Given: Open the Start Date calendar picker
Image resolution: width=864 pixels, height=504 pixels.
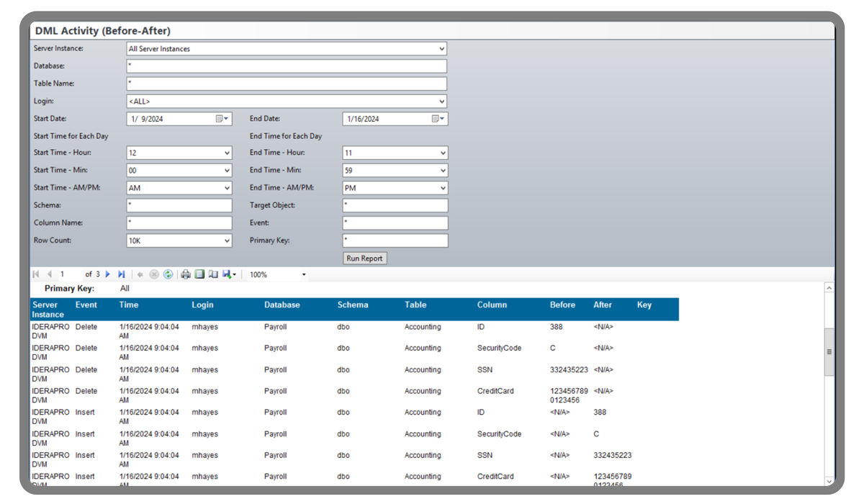Looking at the screenshot, I should point(222,119).
